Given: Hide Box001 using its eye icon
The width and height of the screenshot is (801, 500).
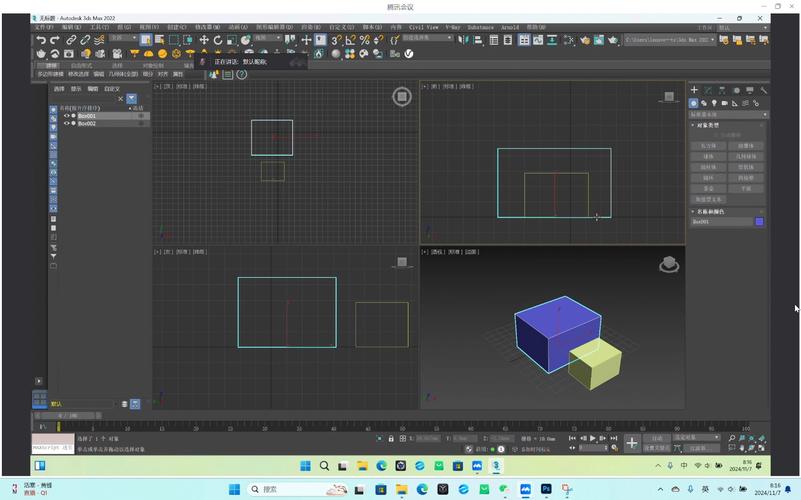Looking at the screenshot, I should 67,116.
